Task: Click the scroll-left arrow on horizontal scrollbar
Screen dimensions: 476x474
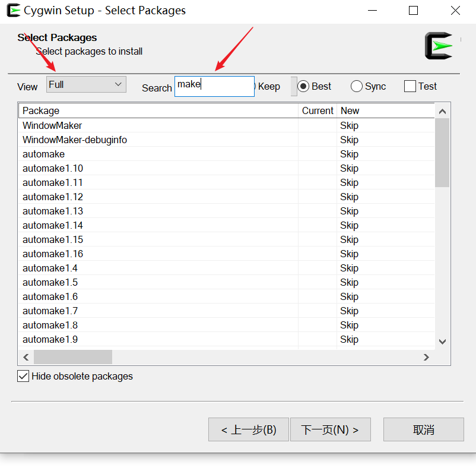Action: pyautogui.click(x=26, y=357)
